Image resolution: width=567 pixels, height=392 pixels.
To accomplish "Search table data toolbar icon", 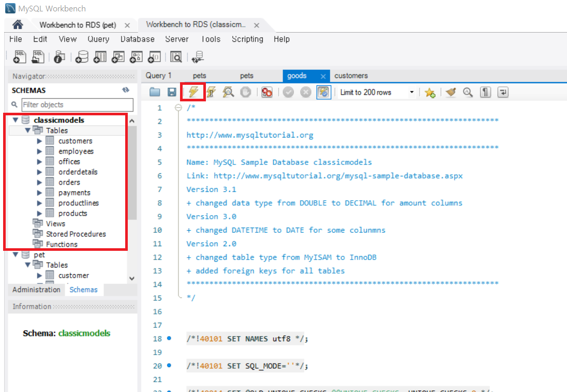I will (x=176, y=57).
